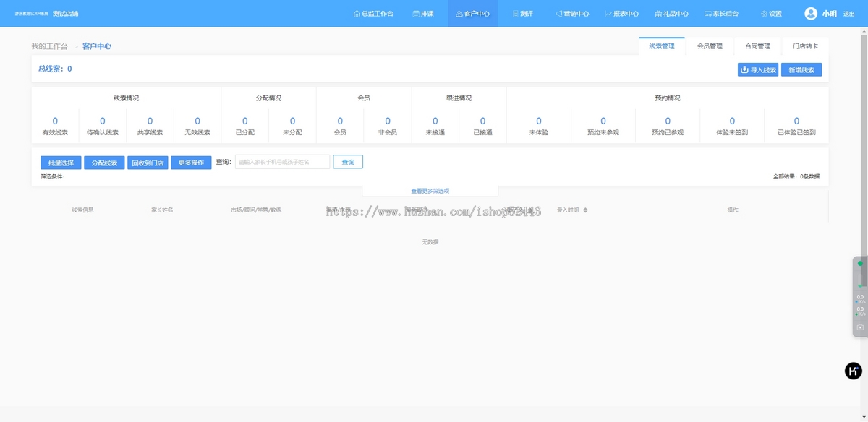
Task: Click the 体验未签到 count
Action: [x=732, y=121]
